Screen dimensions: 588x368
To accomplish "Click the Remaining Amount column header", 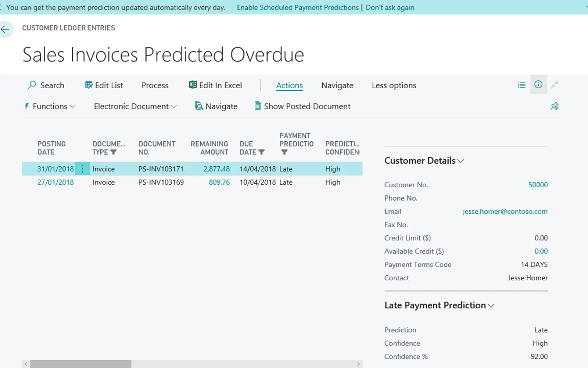I will click(x=209, y=148).
